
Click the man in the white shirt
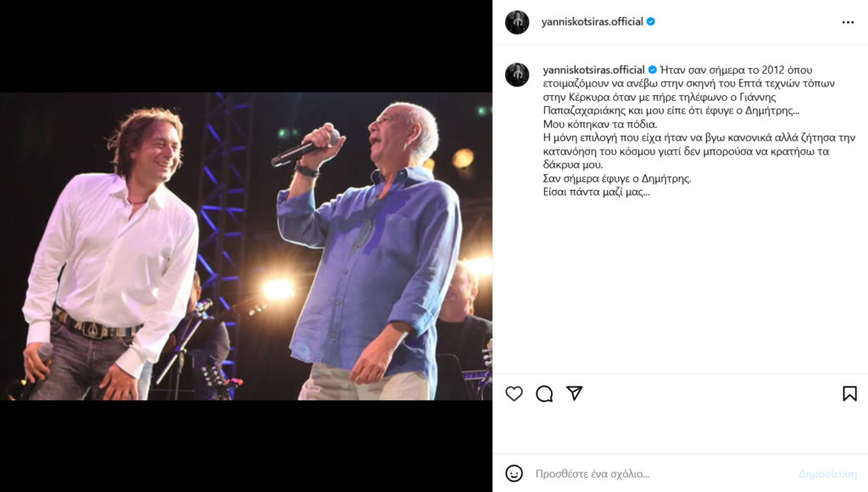click(110, 254)
